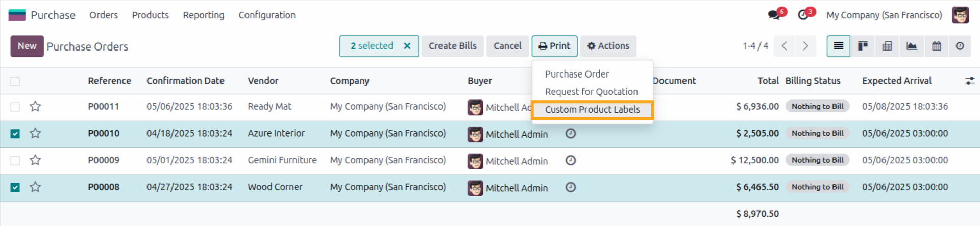Open the Products menu

pyautogui.click(x=151, y=15)
